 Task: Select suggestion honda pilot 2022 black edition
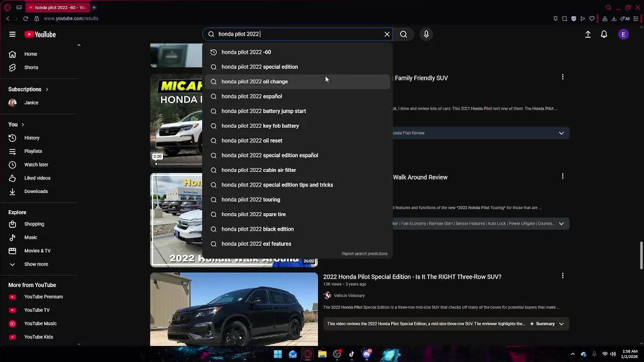297,229
